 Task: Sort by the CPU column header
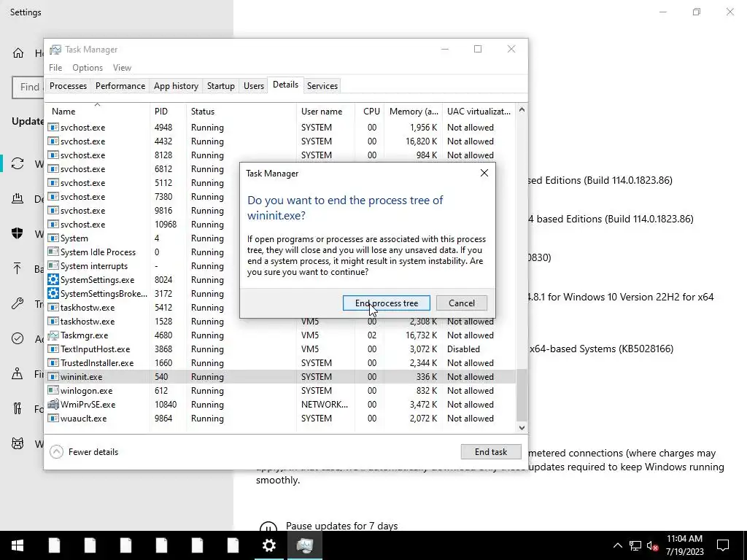tap(370, 111)
